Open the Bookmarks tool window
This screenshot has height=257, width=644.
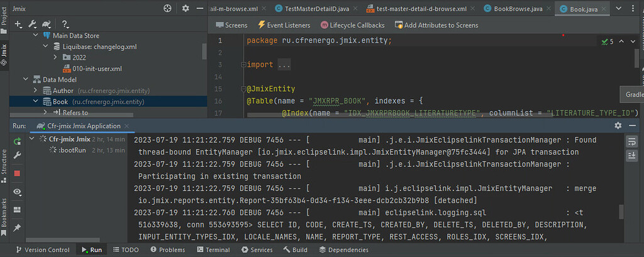(x=4, y=218)
